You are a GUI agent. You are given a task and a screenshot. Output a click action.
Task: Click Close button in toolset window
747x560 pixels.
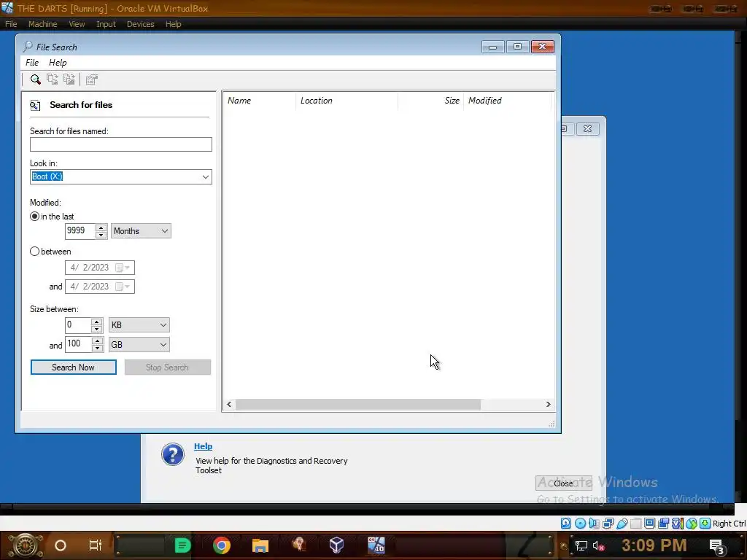coord(564,483)
